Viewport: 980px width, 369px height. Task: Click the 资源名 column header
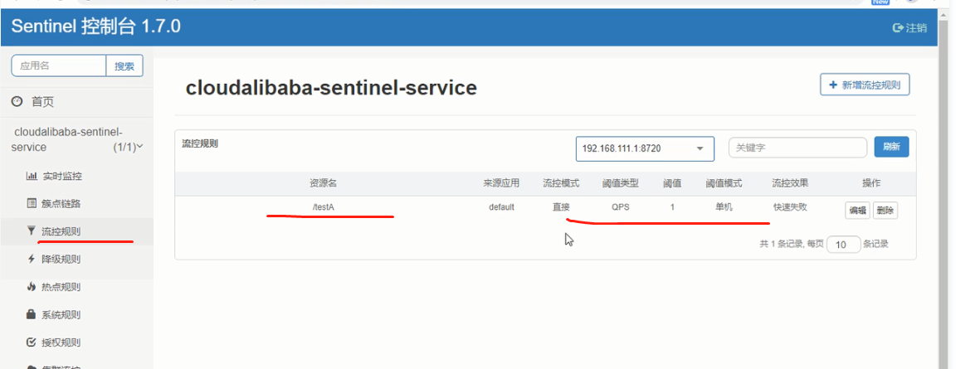tap(323, 183)
